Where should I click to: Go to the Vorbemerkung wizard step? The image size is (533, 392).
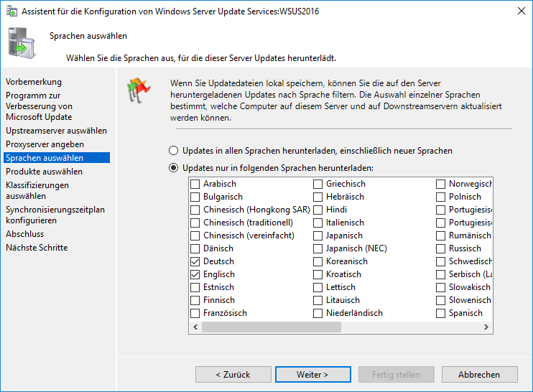click(34, 82)
